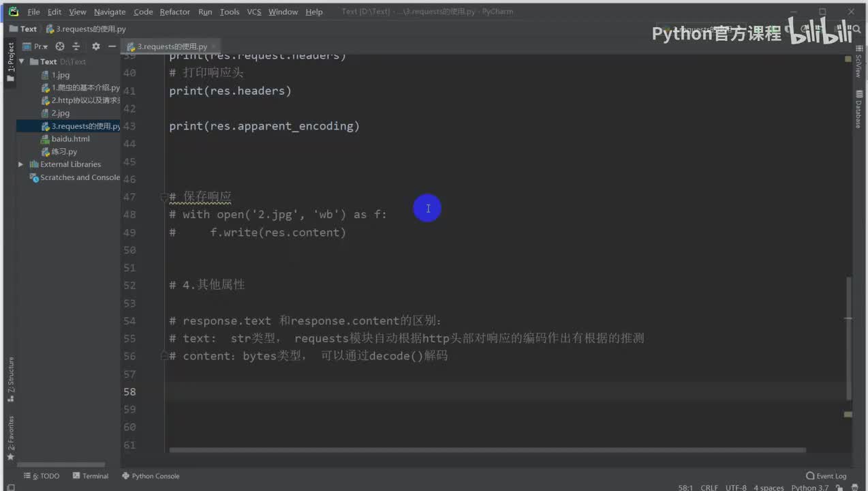Open the Python Console tool window
The image size is (868, 491).
point(151,476)
